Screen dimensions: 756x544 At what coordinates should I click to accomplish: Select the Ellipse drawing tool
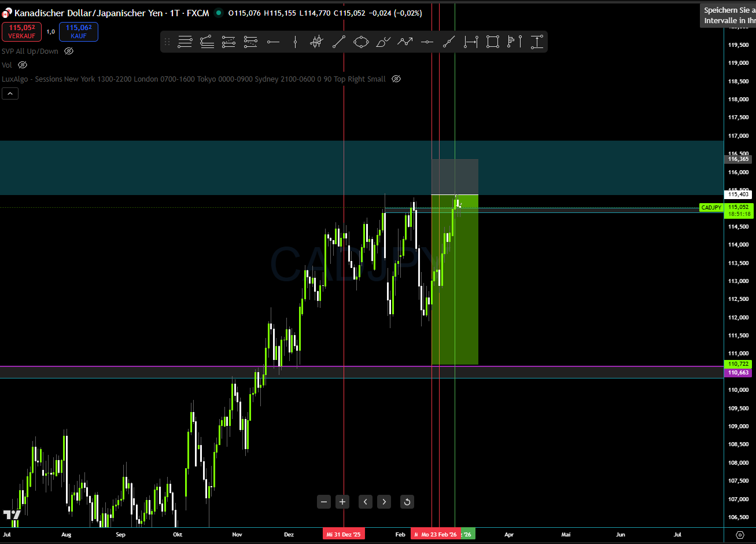coord(361,42)
